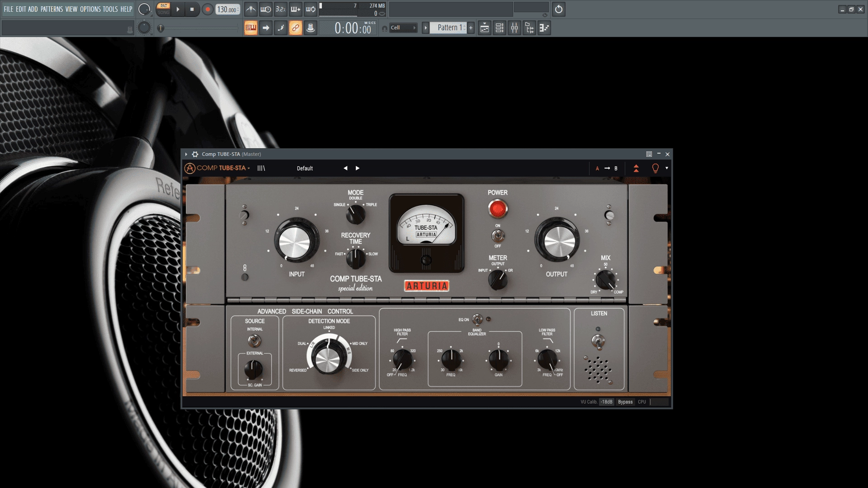Flip the SOURCE internal/external switch
Screen dimensions: 868x488
(x=255, y=341)
